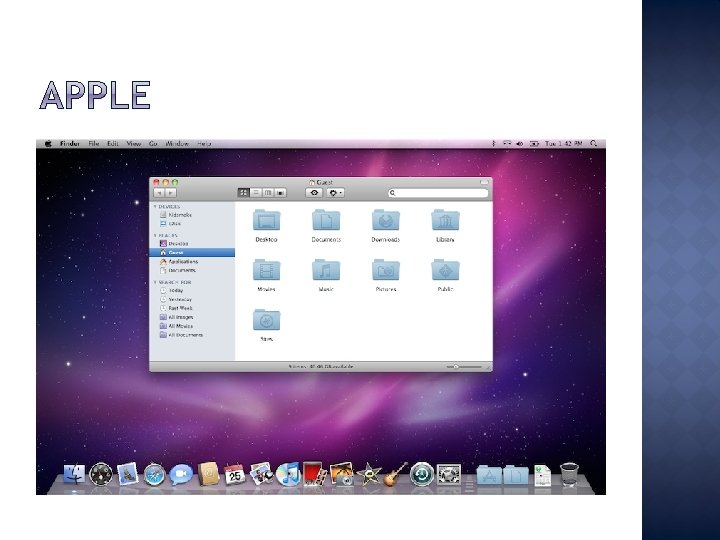Click the volume icon in menu bar
The width and height of the screenshot is (720, 540).
(520, 144)
